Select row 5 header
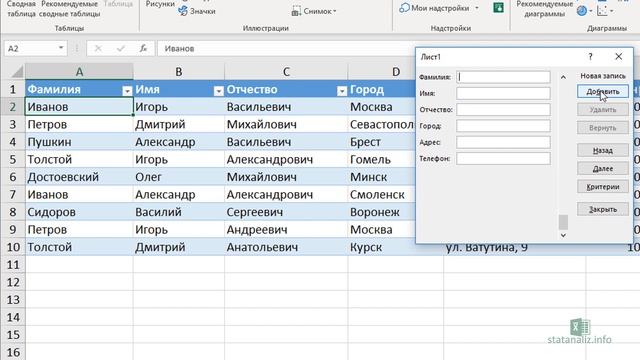The image size is (640, 360). [x=13, y=159]
